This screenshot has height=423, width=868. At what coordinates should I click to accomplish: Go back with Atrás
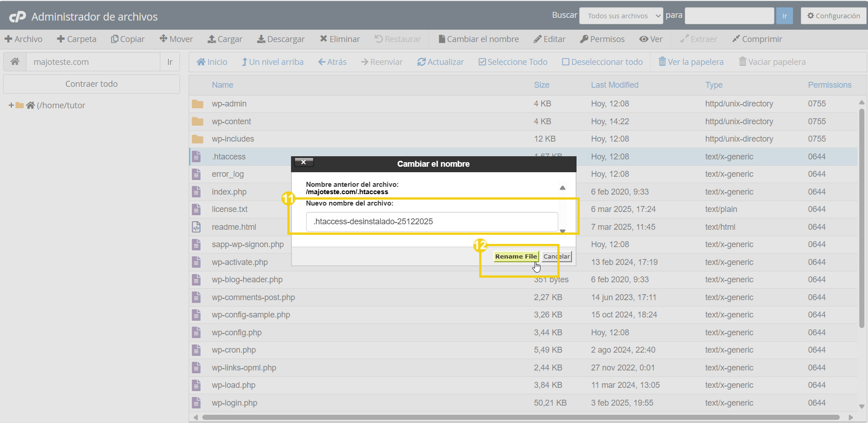(333, 62)
